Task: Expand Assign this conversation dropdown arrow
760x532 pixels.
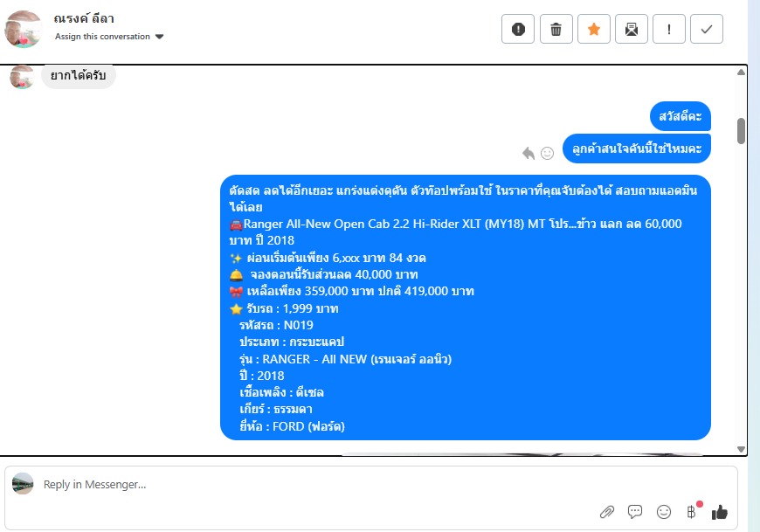Action: [160, 37]
